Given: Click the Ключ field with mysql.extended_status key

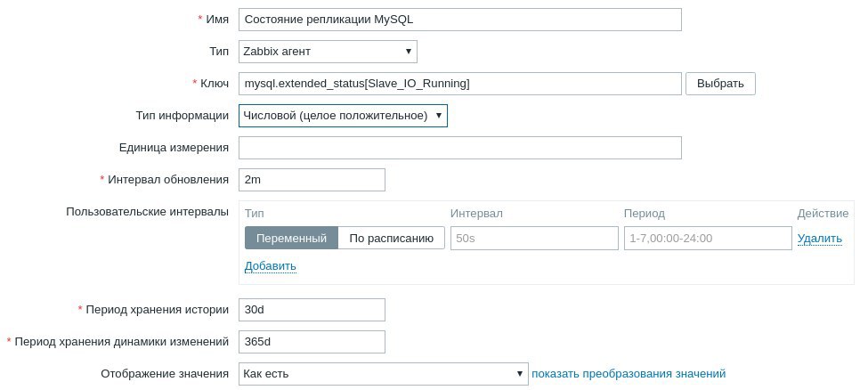Looking at the screenshot, I should [x=460, y=84].
